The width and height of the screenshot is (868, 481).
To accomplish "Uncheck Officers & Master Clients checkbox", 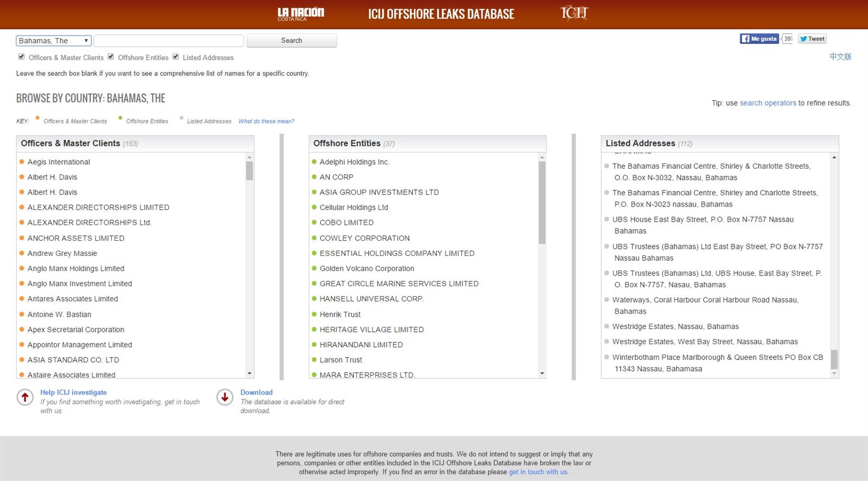I will 22,57.
